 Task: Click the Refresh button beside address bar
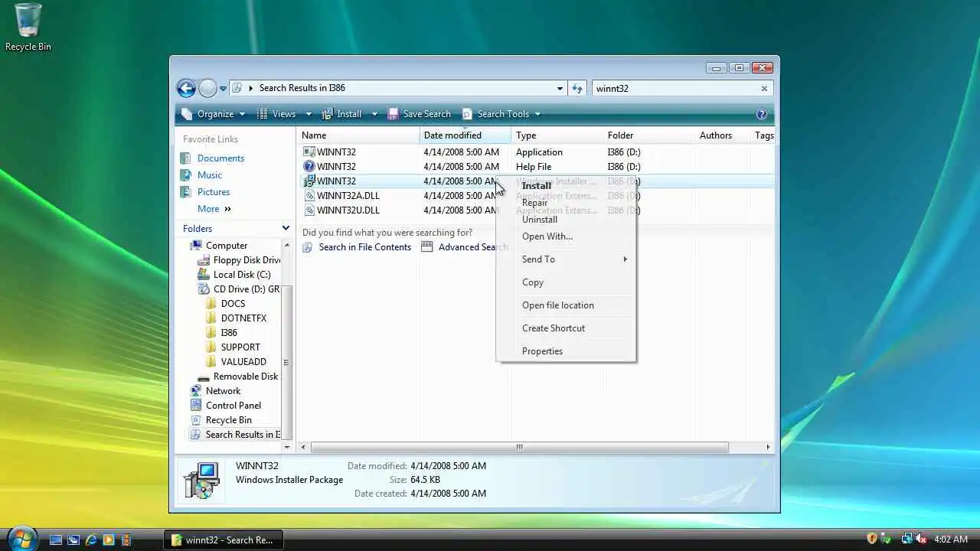577,89
